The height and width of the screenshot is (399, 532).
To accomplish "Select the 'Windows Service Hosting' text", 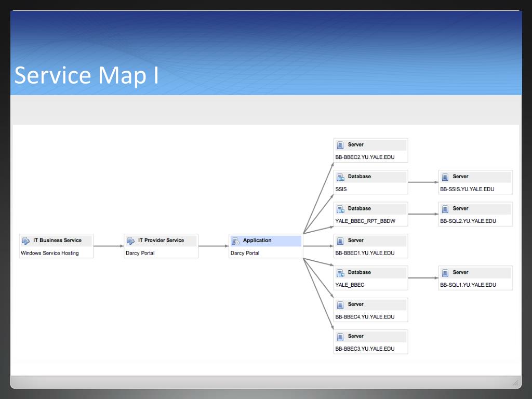I will point(50,253).
